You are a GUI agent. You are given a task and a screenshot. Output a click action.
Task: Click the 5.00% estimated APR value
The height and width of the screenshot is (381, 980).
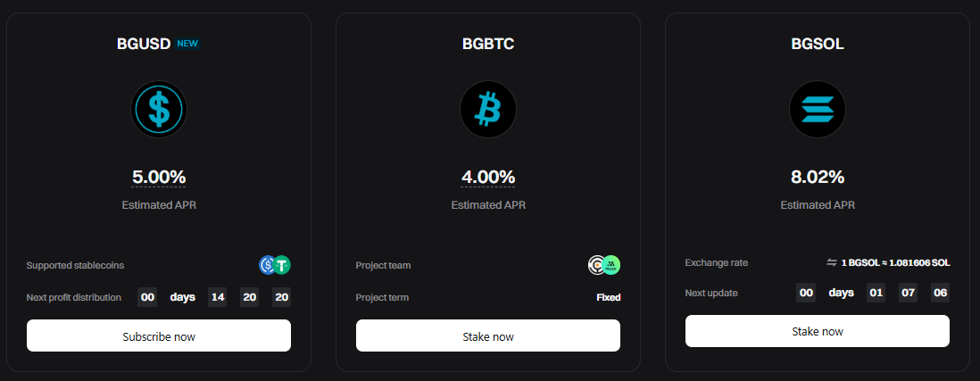[x=159, y=177]
